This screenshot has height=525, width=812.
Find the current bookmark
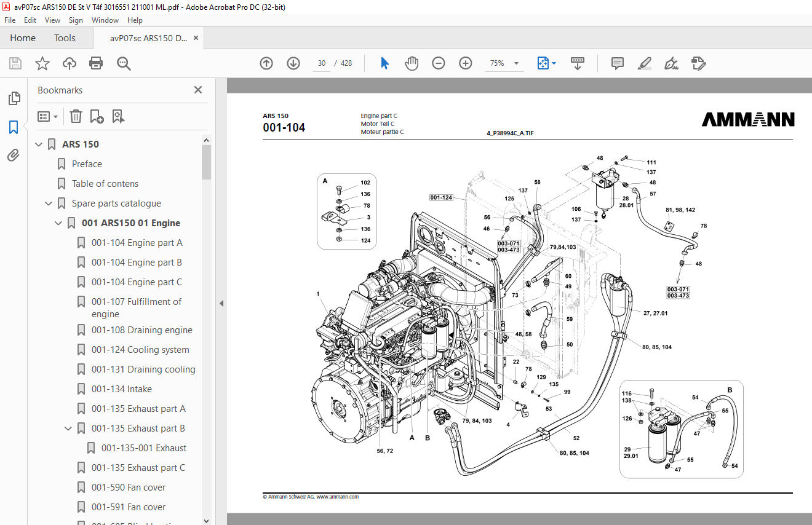point(118,116)
